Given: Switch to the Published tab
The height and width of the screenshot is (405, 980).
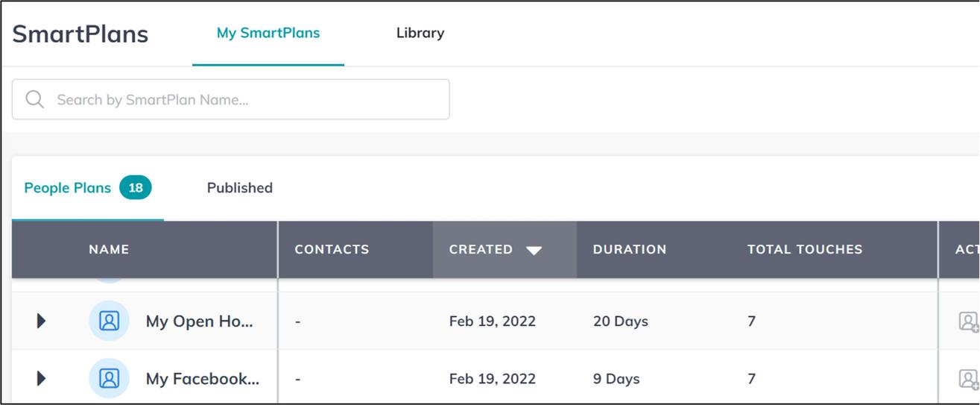Looking at the screenshot, I should point(239,188).
